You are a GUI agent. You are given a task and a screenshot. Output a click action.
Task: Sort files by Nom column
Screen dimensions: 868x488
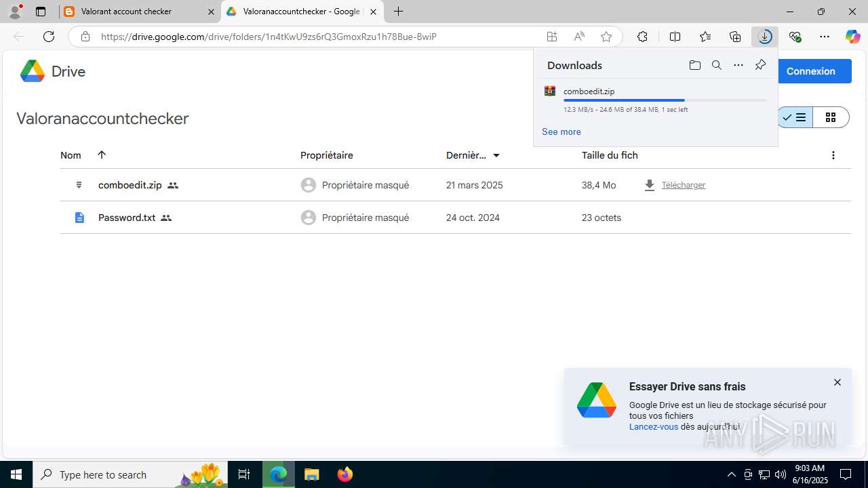tap(71, 155)
